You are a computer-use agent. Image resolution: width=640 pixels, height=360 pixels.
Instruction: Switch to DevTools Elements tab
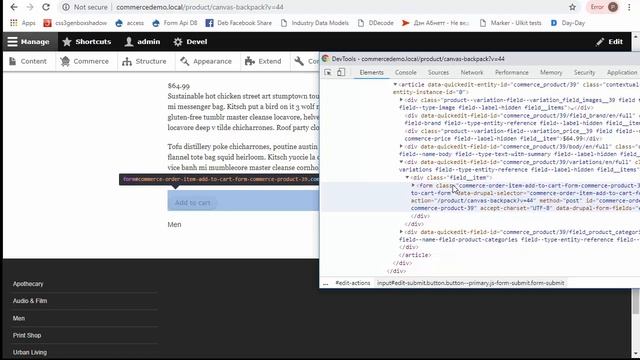371,72
